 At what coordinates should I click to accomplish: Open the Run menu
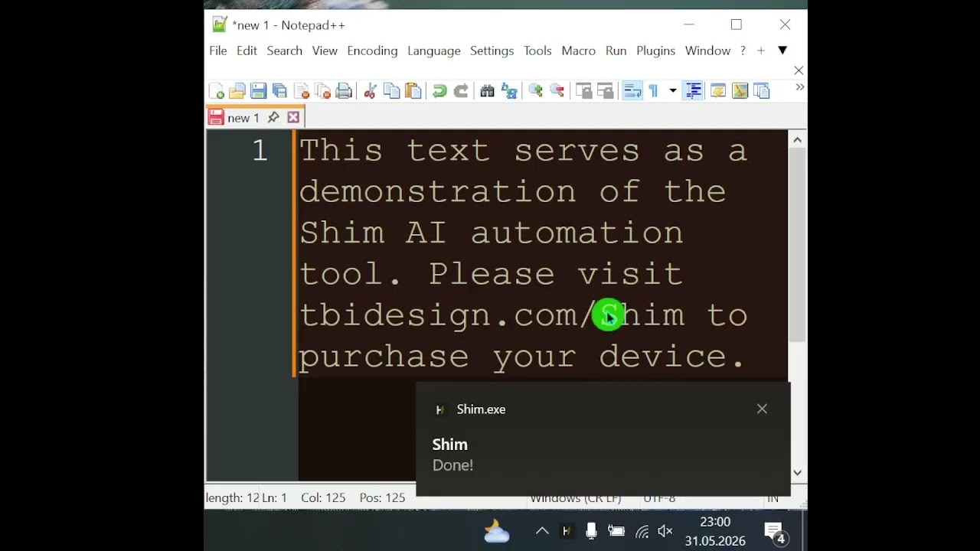point(616,51)
